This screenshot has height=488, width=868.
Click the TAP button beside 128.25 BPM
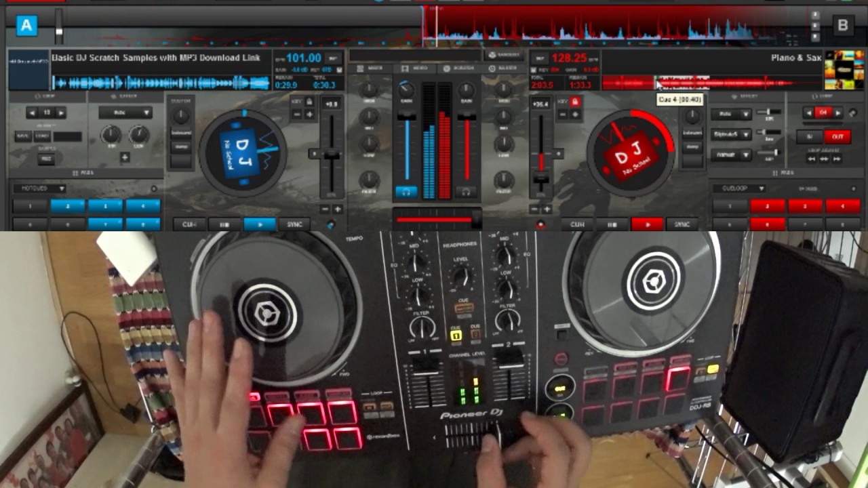[x=540, y=58]
